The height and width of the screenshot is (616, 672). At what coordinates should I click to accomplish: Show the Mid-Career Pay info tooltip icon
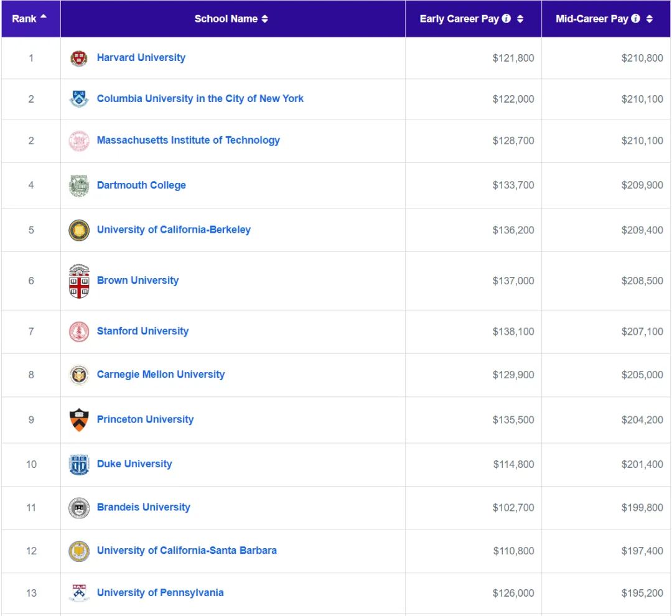pos(635,19)
